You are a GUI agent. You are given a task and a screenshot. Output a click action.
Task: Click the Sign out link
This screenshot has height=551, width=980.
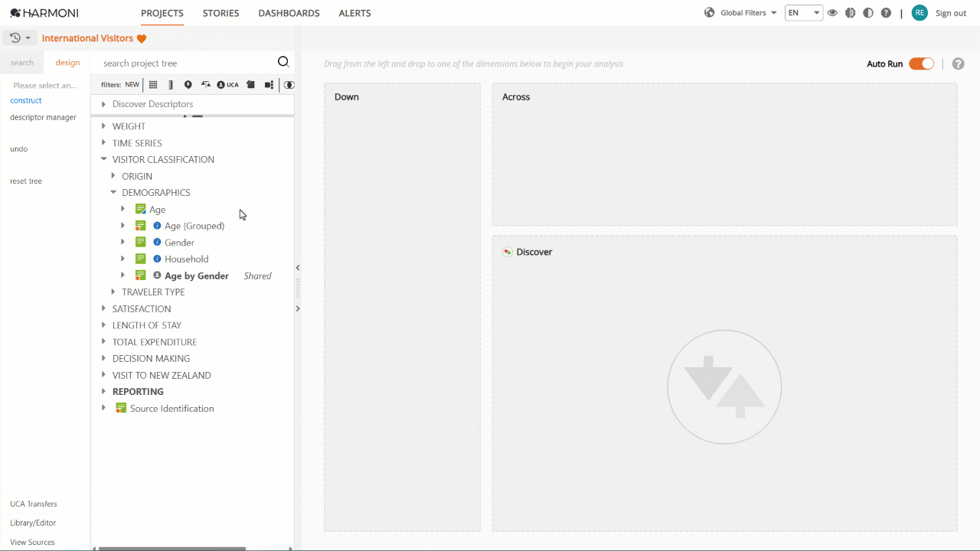tap(951, 13)
